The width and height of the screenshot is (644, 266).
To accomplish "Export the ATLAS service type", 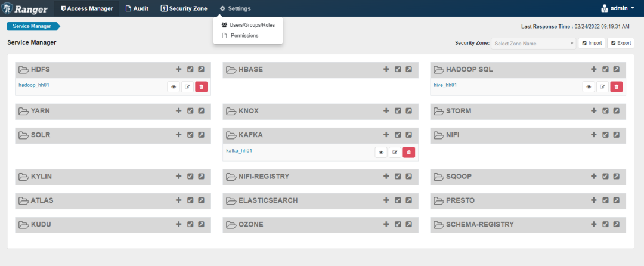I will point(202,200).
